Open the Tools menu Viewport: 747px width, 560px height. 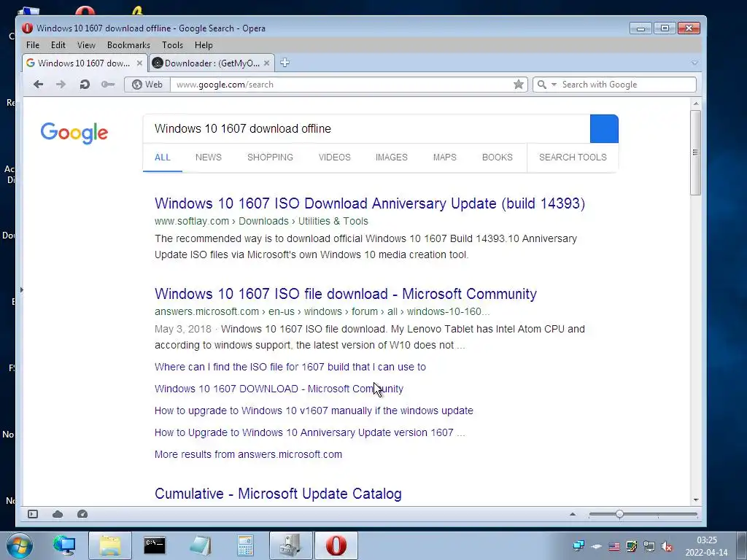point(172,44)
